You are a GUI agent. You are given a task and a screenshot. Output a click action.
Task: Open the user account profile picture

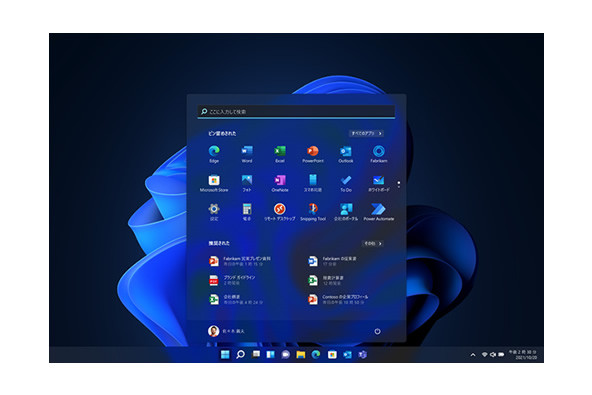coord(213,331)
